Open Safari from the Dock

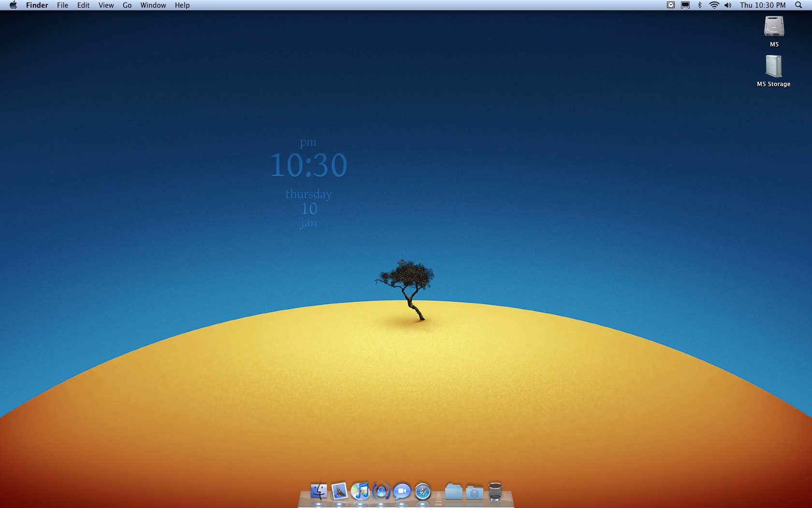422,492
